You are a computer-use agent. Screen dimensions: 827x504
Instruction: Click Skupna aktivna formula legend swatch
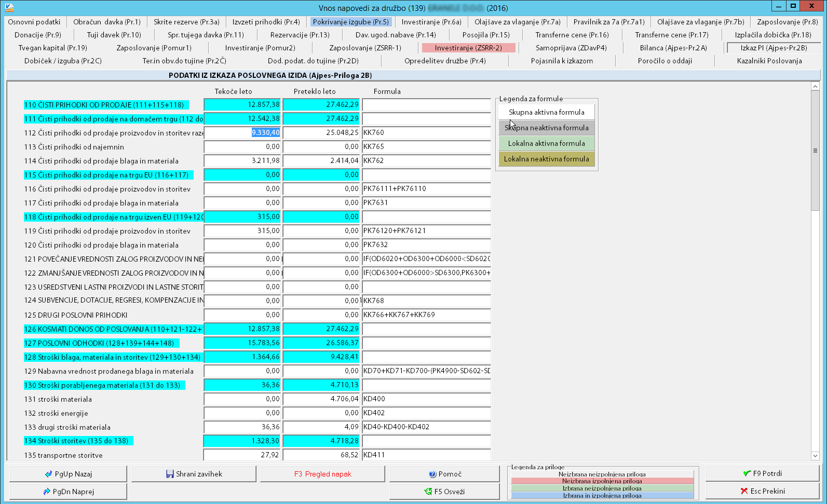click(x=547, y=112)
